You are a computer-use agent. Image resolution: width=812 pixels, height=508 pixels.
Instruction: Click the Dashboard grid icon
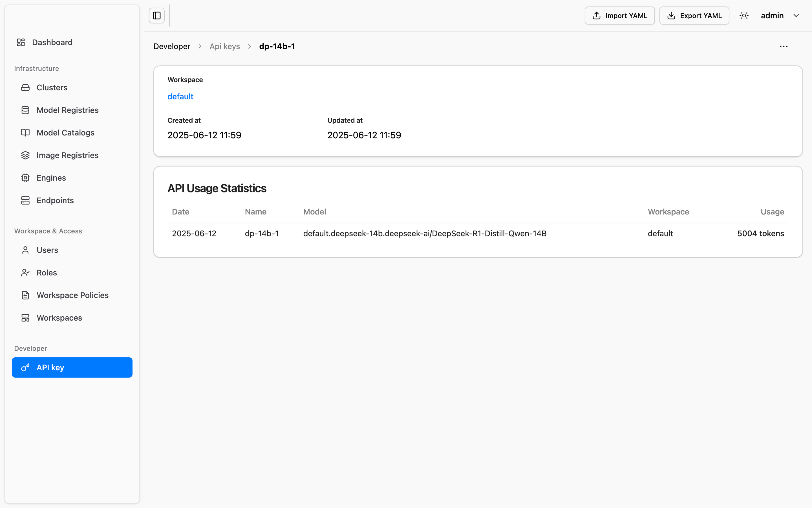pyautogui.click(x=21, y=42)
